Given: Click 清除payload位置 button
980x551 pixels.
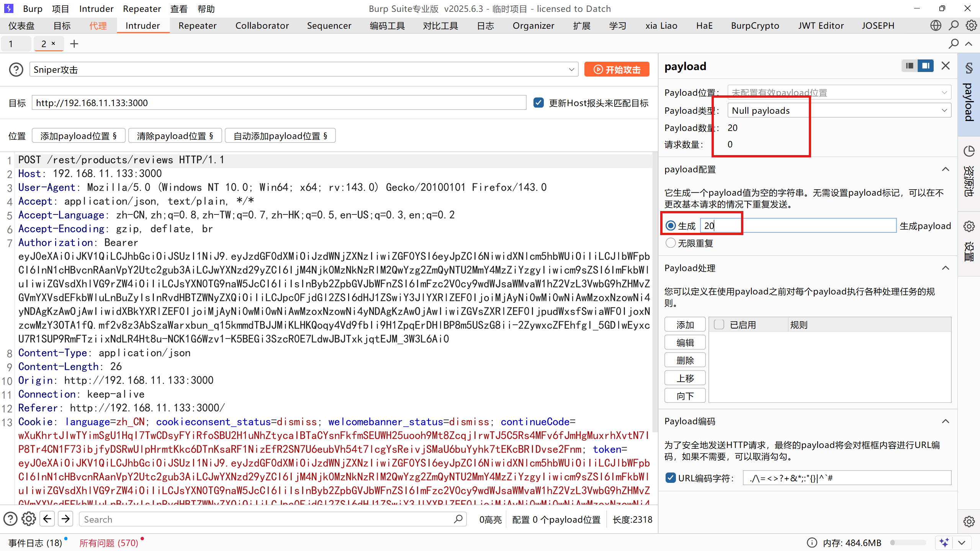Looking at the screenshot, I should coord(175,136).
